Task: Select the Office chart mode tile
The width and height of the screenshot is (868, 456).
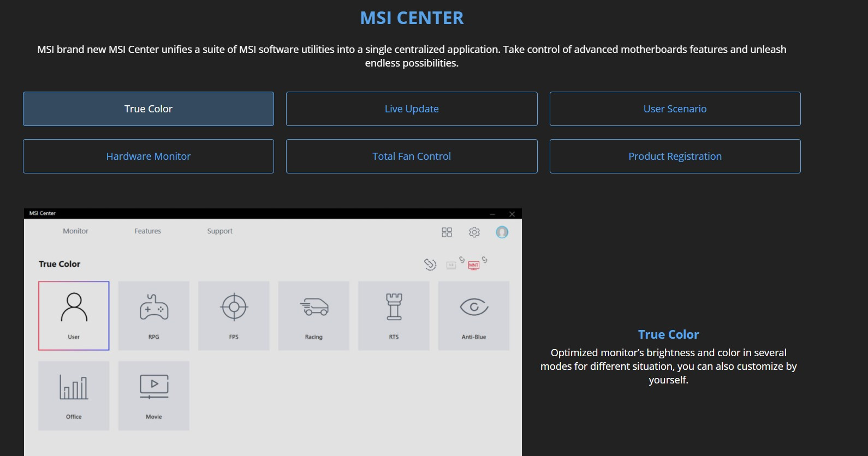Action: [x=74, y=395]
